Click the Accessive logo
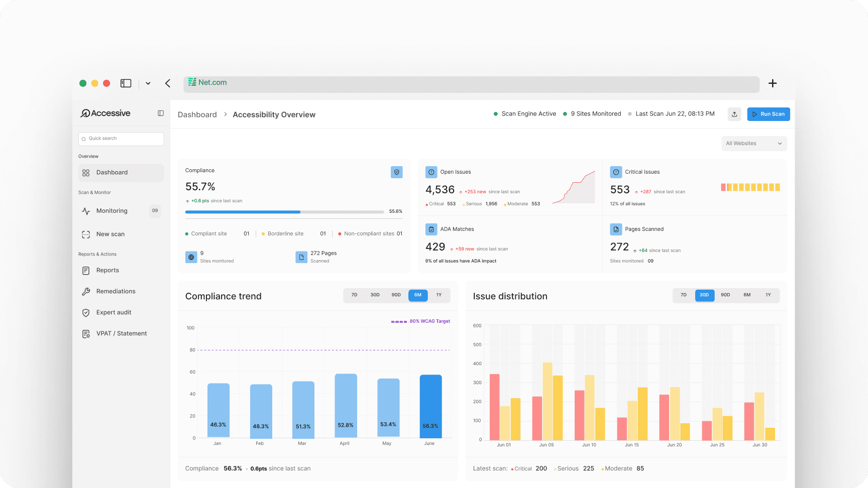The height and width of the screenshot is (488, 868). coord(105,113)
